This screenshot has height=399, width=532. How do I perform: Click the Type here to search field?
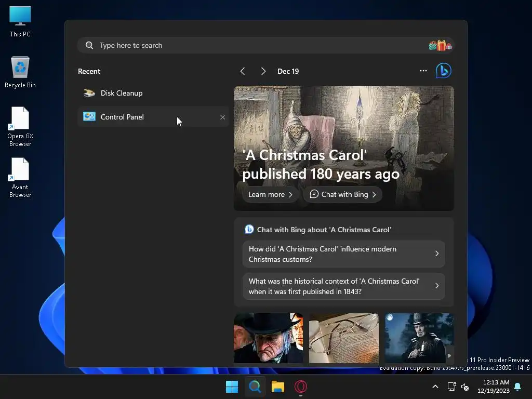pyautogui.click(x=265, y=46)
